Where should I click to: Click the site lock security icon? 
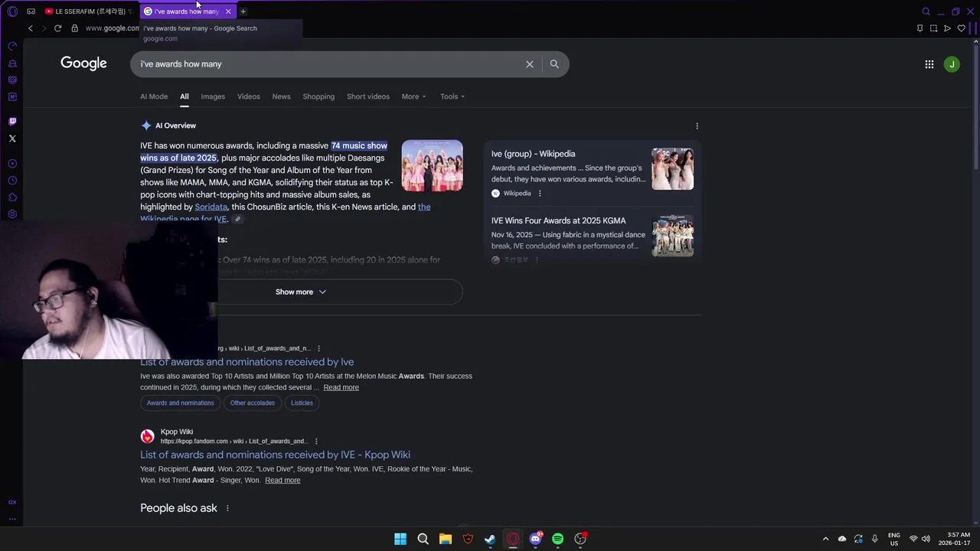[x=74, y=28]
